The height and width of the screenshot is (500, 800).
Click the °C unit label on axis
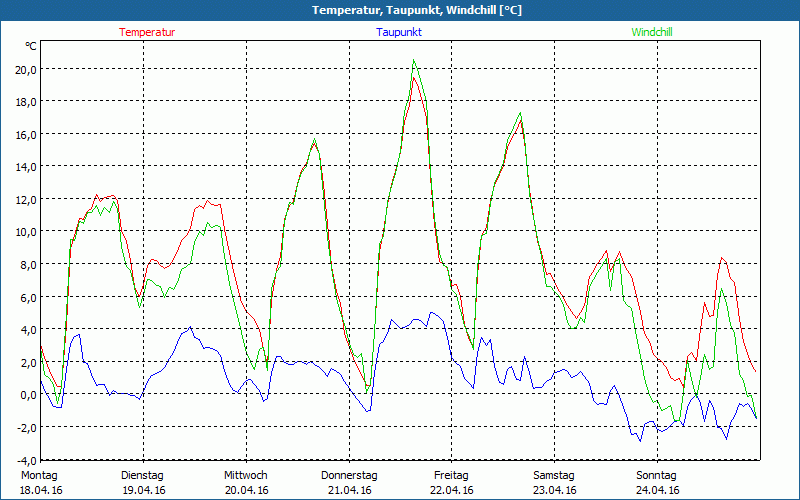[31, 46]
